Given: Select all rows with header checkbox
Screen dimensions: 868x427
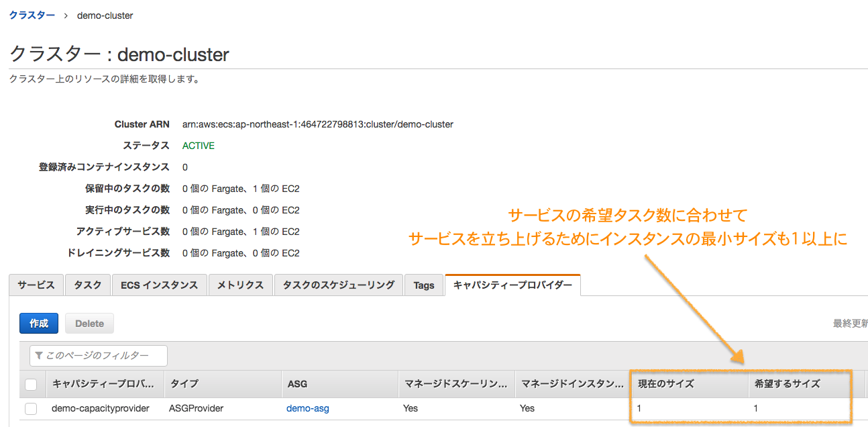Looking at the screenshot, I should tap(31, 383).
